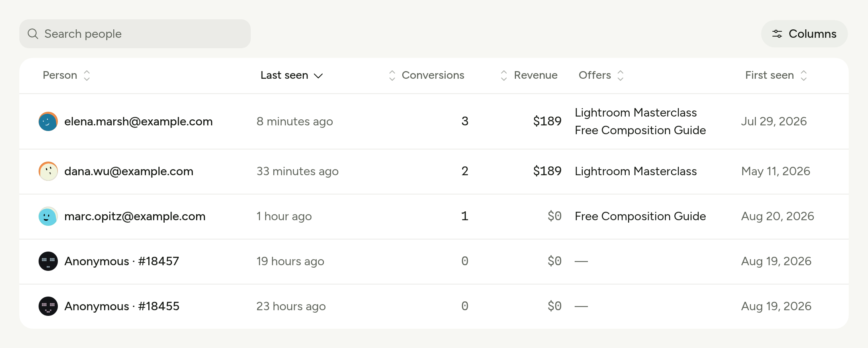Image resolution: width=868 pixels, height=348 pixels.
Task: Sort by the Person column header
Action: pyautogui.click(x=67, y=75)
